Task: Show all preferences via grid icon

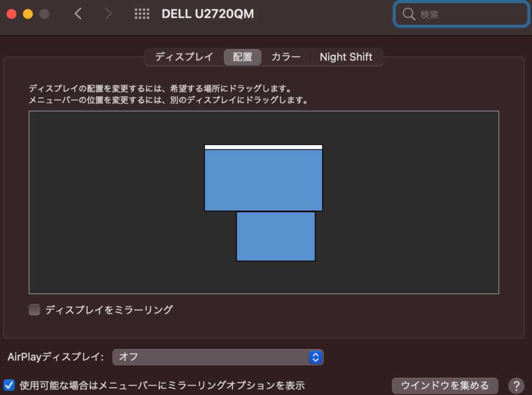Action: point(142,14)
